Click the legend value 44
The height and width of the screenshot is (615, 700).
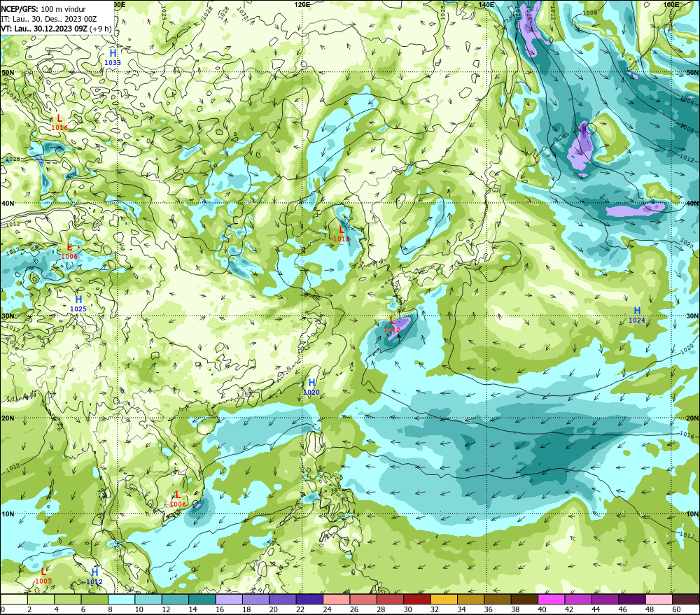point(596,609)
